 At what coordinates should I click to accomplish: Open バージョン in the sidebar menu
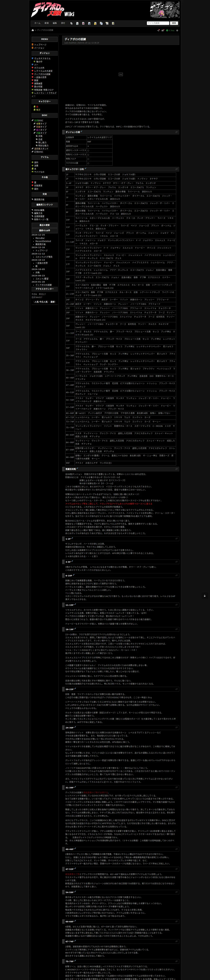(x=39, y=48)
